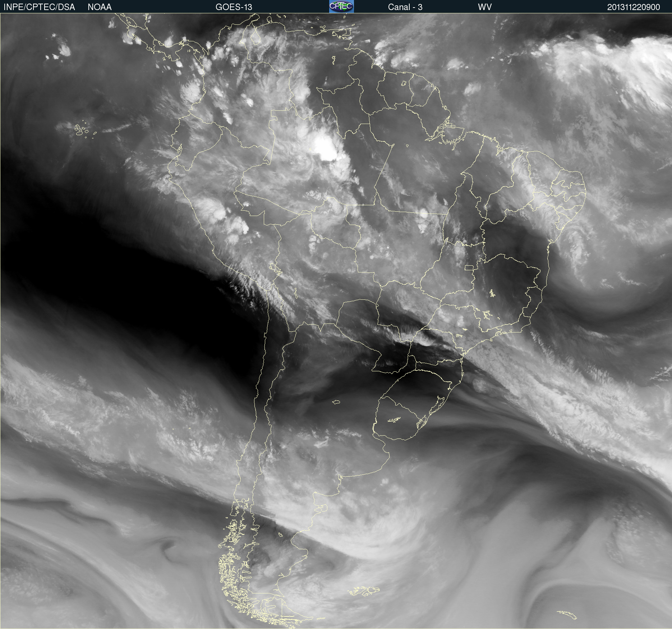Click the NOAA label in header
The height and width of the screenshot is (629, 672).
pyautogui.click(x=100, y=7)
